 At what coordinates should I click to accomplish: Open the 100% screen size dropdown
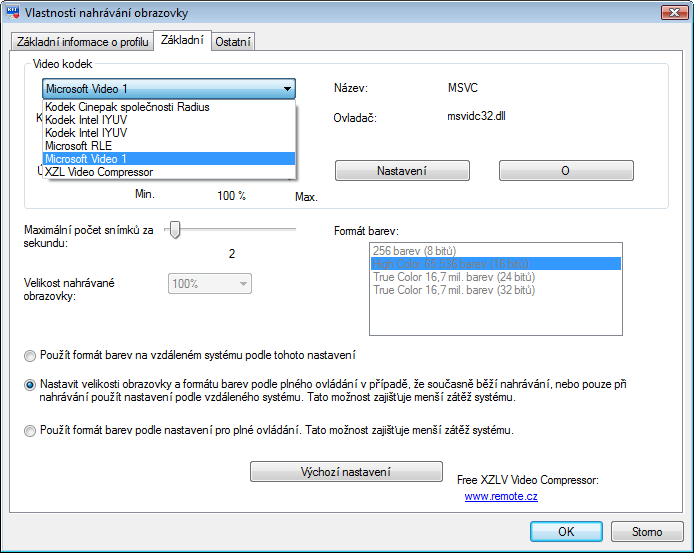[210, 283]
